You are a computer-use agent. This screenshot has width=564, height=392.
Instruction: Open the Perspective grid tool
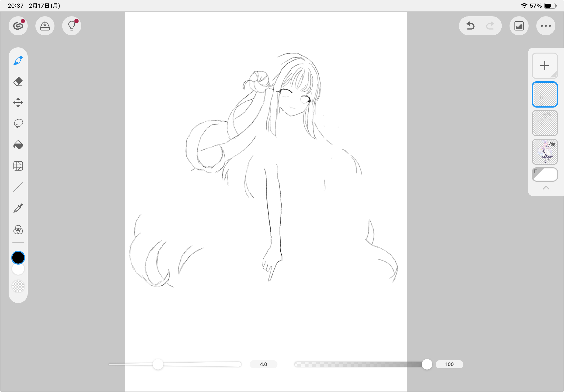[x=18, y=166]
